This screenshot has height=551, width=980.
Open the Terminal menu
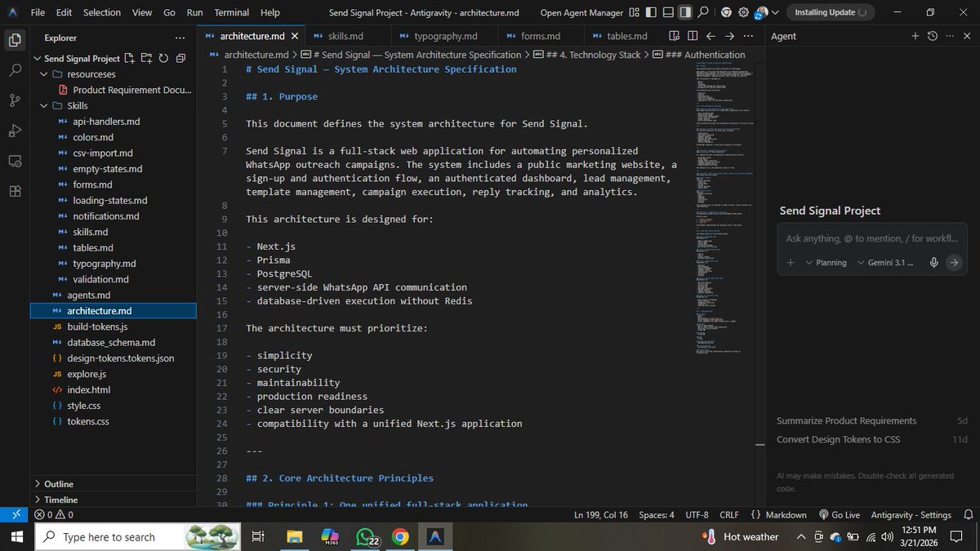232,12
